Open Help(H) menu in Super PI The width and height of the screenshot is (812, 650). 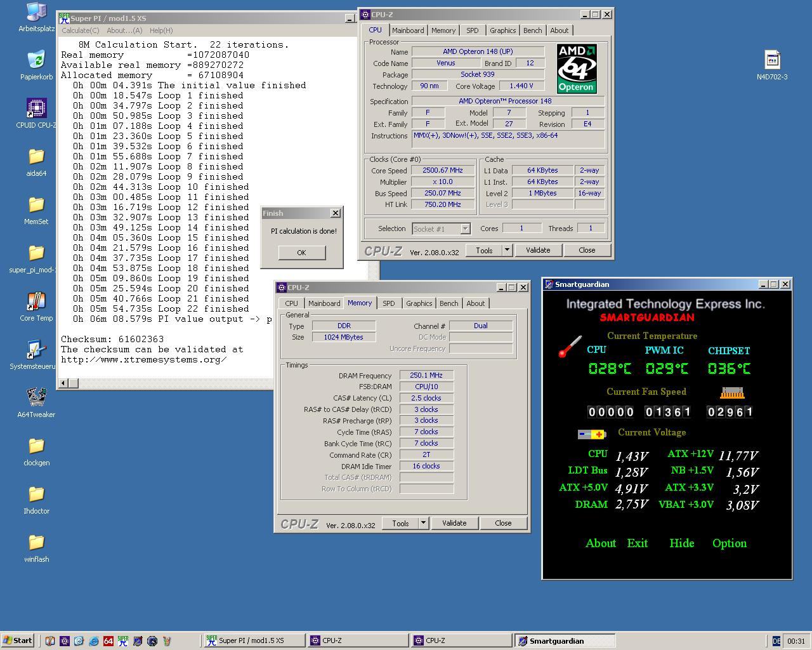coord(161,30)
